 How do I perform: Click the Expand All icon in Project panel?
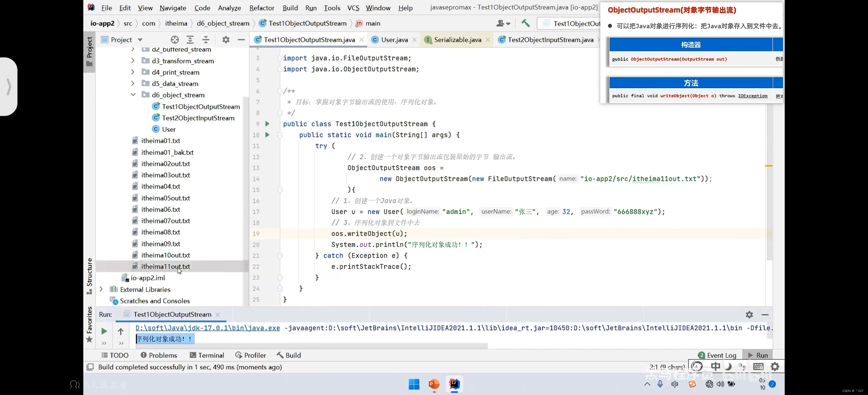[190, 40]
